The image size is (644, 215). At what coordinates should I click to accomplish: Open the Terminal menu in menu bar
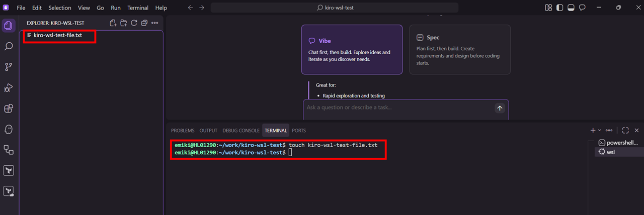pyautogui.click(x=138, y=8)
